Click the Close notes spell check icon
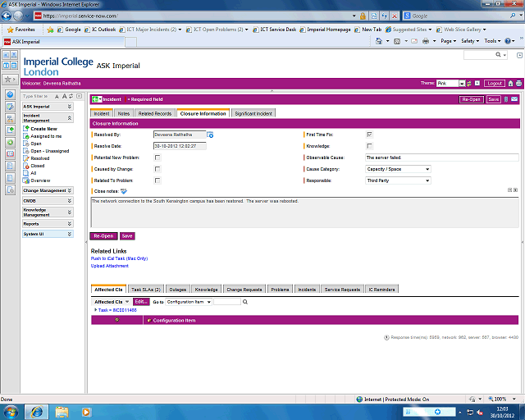This screenshot has height=420, width=525. pos(124,190)
